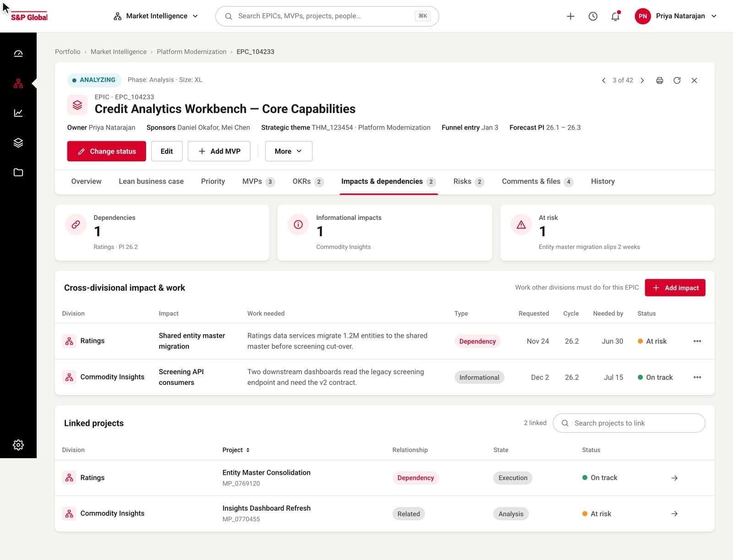This screenshot has width=733, height=560.
Task: Click the S&P Global logo
Action: pyautogui.click(x=29, y=17)
